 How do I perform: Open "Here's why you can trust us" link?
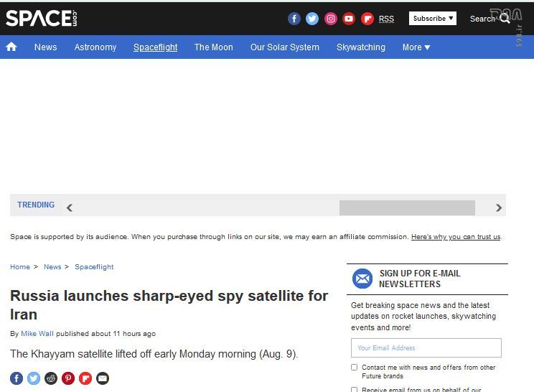point(456,237)
